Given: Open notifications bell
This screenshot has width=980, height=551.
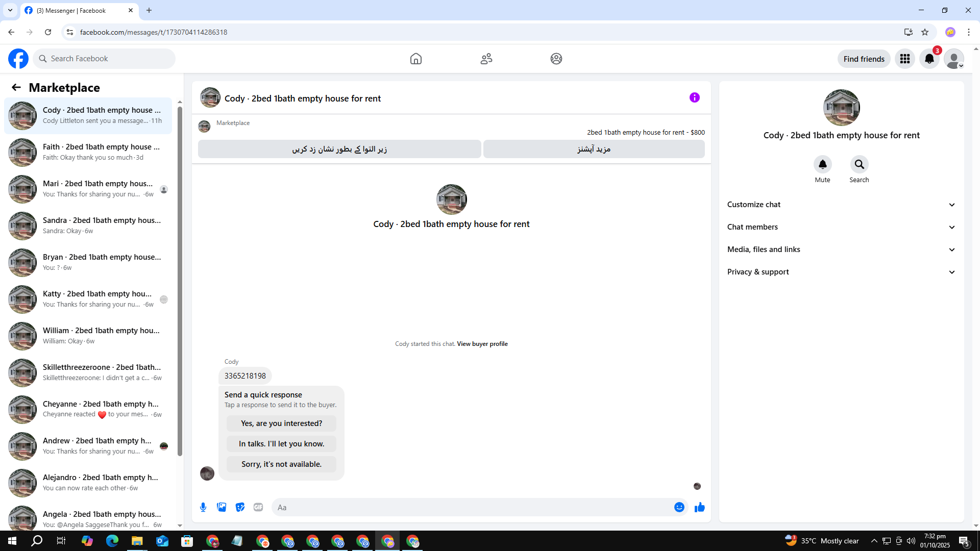Looking at the screenshot, I should (929, 59).
